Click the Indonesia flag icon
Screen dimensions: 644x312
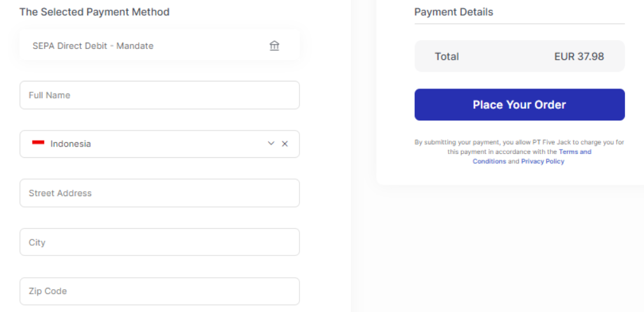[38, 143]
